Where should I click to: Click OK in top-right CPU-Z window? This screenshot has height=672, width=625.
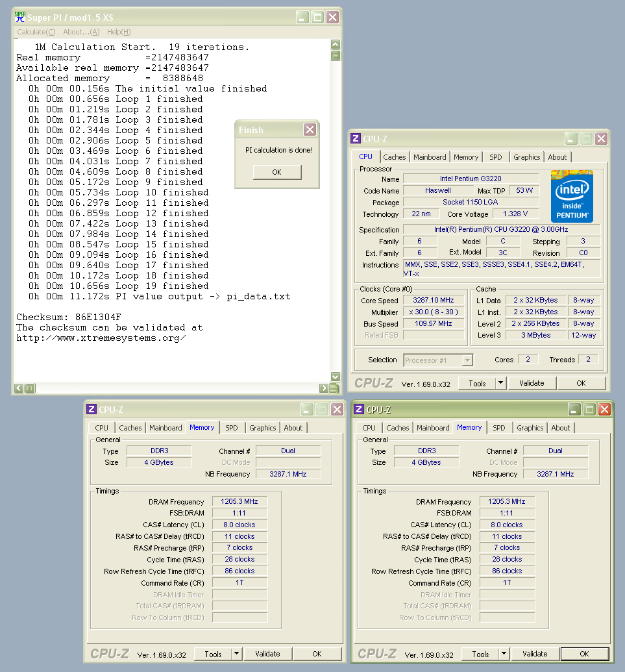coord(581,383)
